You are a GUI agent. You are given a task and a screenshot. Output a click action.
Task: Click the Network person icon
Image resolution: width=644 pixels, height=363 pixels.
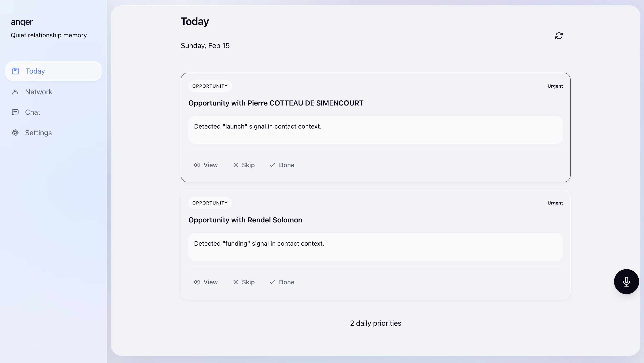[15, 92]
